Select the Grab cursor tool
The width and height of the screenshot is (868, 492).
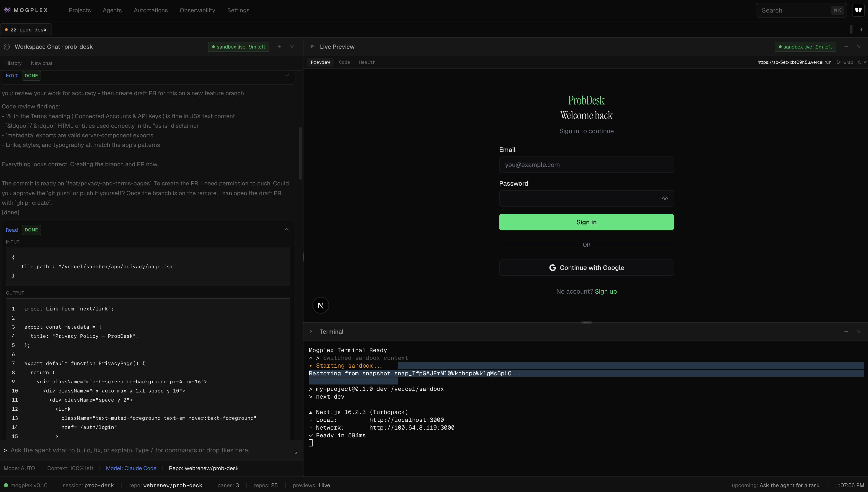[845, 62]
